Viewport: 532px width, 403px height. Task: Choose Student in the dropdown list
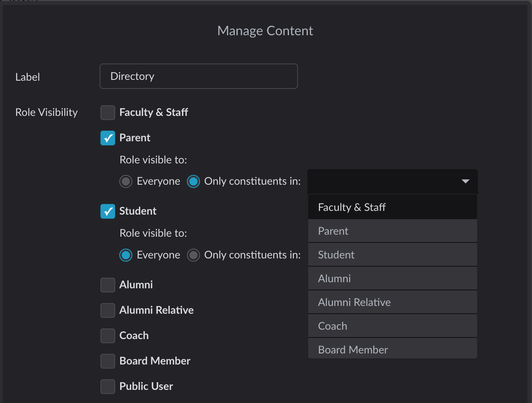(393, 255)
